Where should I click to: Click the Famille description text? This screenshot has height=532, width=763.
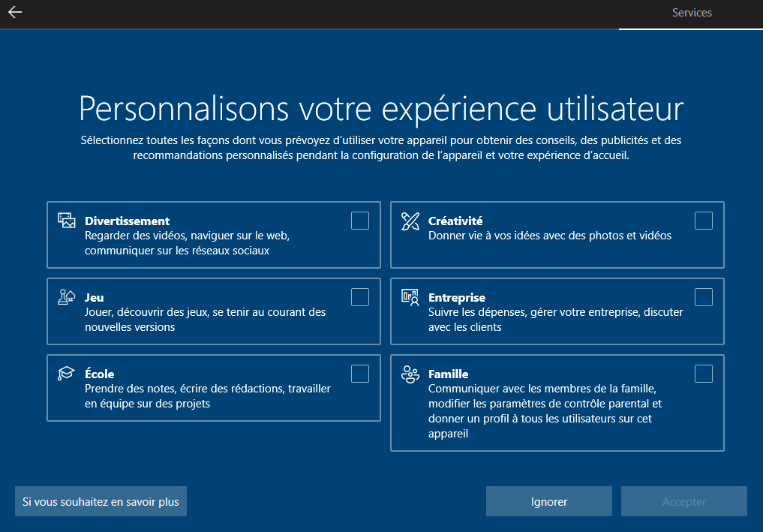click(544, 410)
